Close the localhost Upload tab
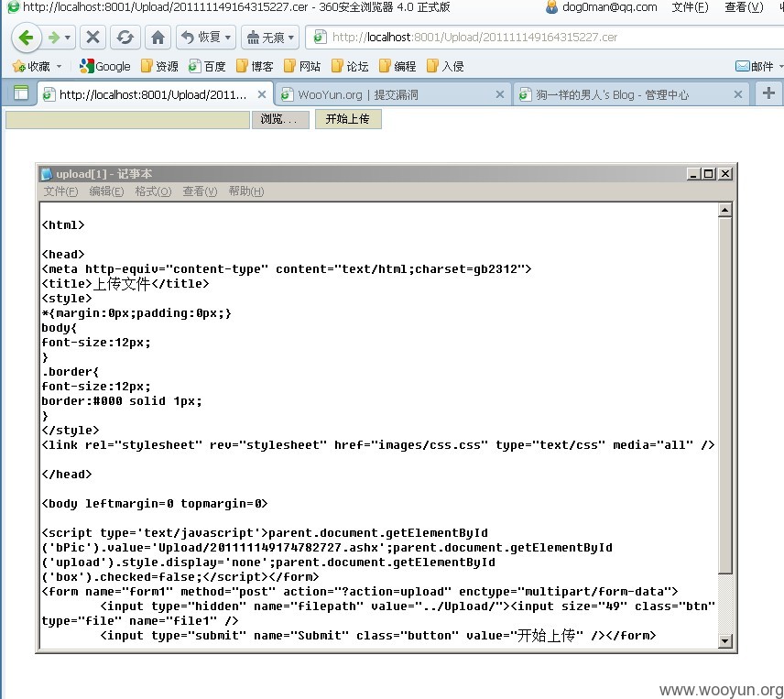 [262, 94]
